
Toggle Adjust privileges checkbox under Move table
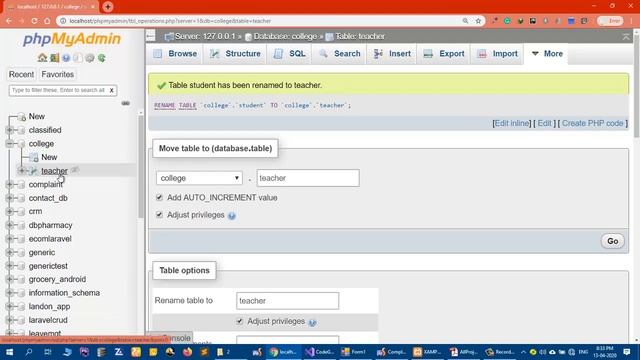159,215
